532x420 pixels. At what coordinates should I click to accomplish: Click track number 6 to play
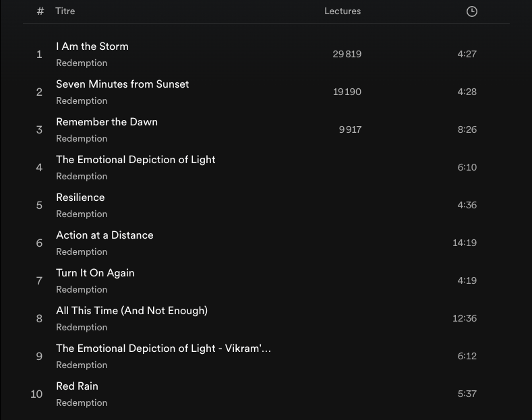click(39, 243)
